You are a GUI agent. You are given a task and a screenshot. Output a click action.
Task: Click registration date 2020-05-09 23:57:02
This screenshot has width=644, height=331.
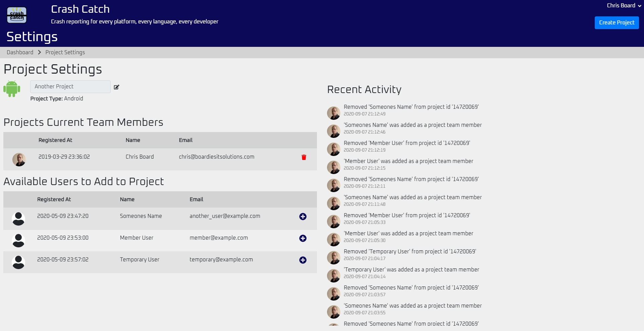pos(63,259)
